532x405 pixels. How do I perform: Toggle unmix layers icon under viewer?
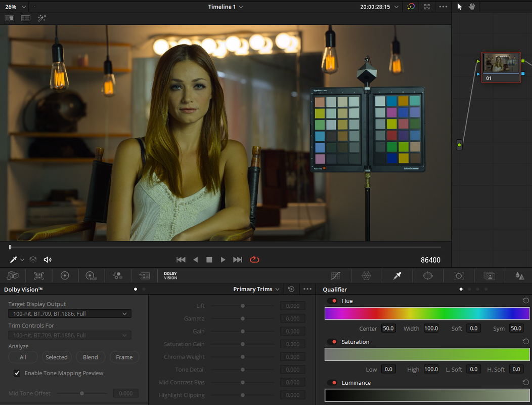(x=33, y=260)
